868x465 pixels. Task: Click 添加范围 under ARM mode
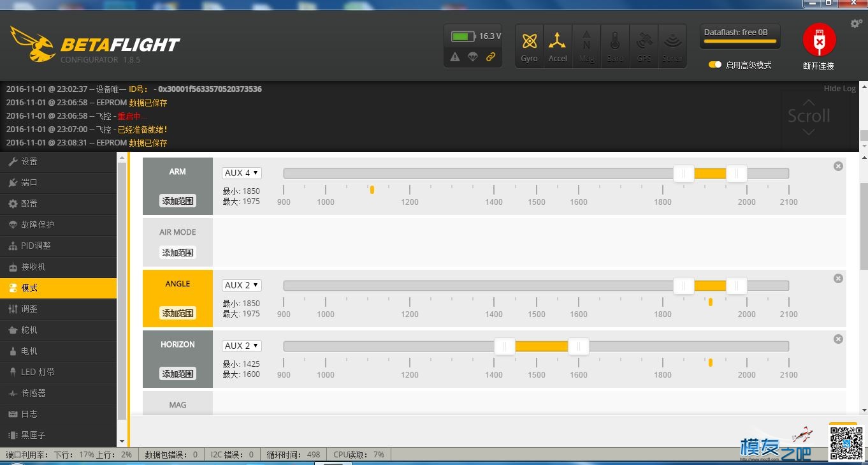pyautogui.click(x=177, y=201)
